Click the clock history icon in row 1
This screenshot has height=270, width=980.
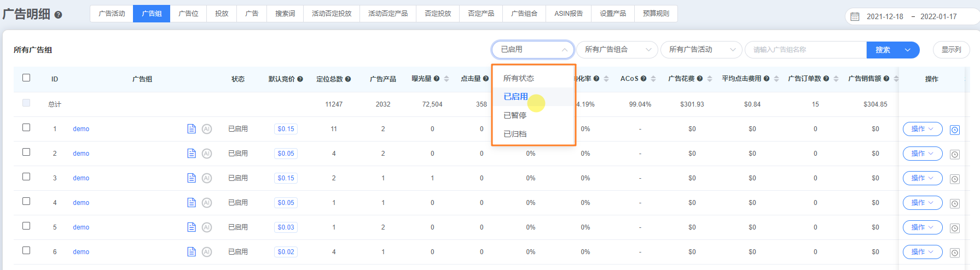(x=955, y=130)
